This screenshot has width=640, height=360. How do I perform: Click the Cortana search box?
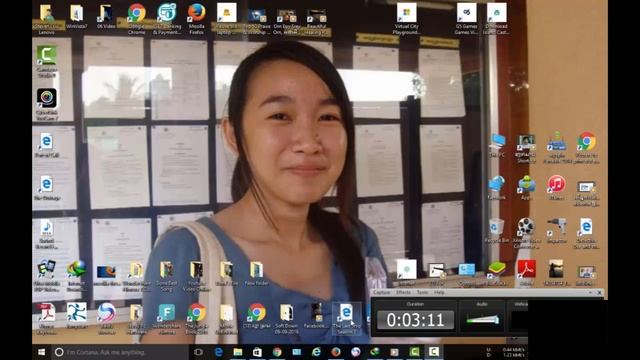coord(119,352)
